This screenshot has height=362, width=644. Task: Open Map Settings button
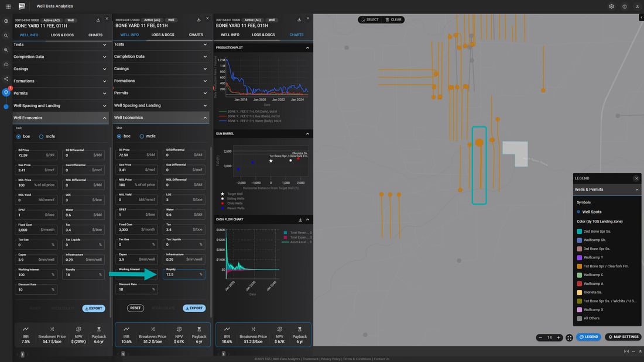pyautogui.click(x=623, y=337)
